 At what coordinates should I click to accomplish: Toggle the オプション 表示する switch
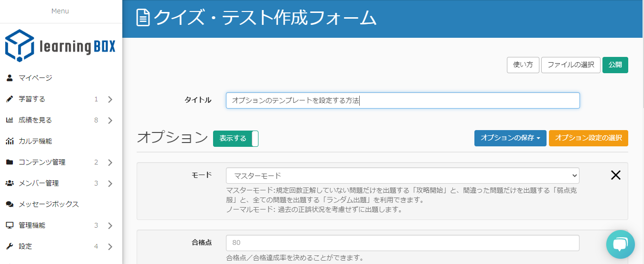(236, 139)
